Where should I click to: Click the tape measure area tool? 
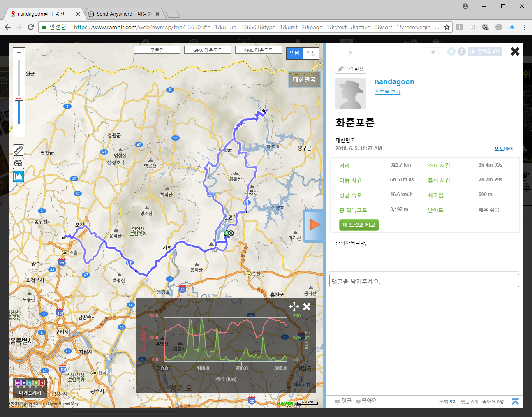19,163
